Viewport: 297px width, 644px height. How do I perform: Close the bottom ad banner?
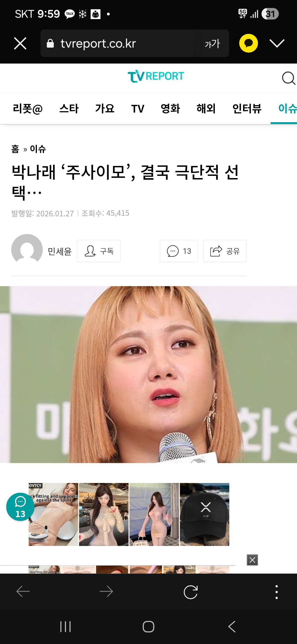[x=252, y=560]
